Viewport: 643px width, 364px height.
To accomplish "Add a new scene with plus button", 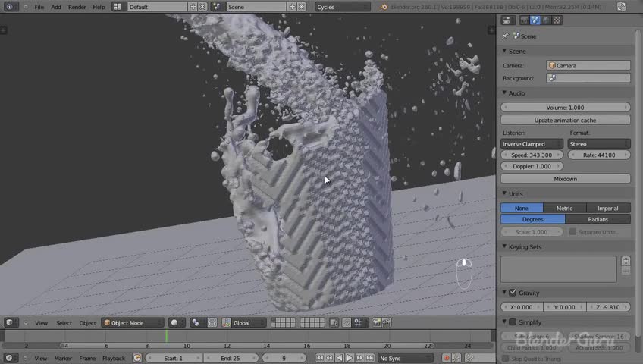I will (x=292, y=7).
